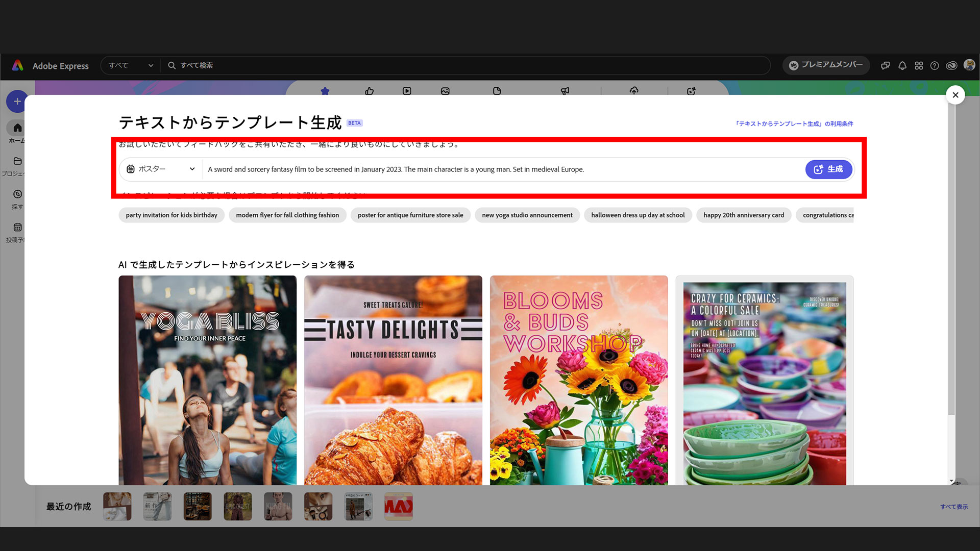
Task: Click the Creative Cloud icon
Action: 951,65
